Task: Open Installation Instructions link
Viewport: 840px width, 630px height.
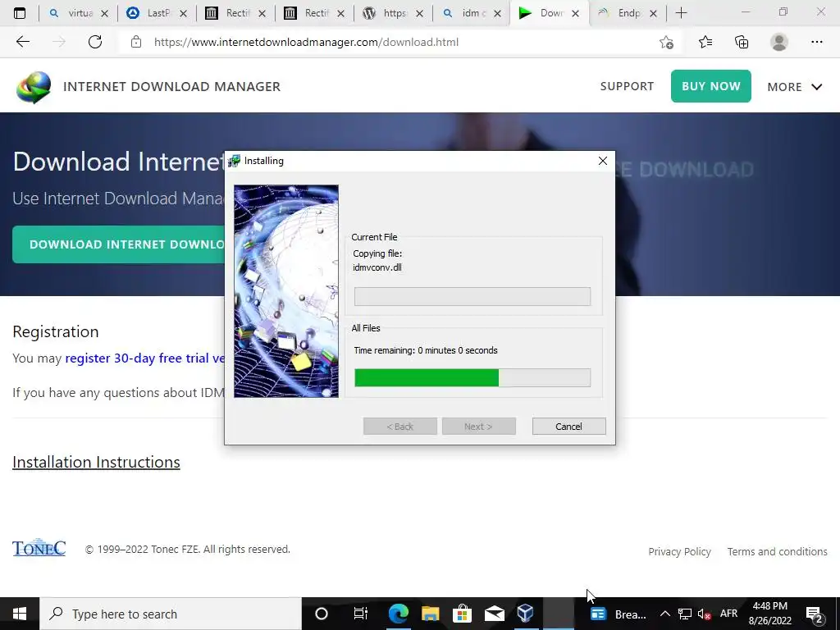Action: pos(97,462)
